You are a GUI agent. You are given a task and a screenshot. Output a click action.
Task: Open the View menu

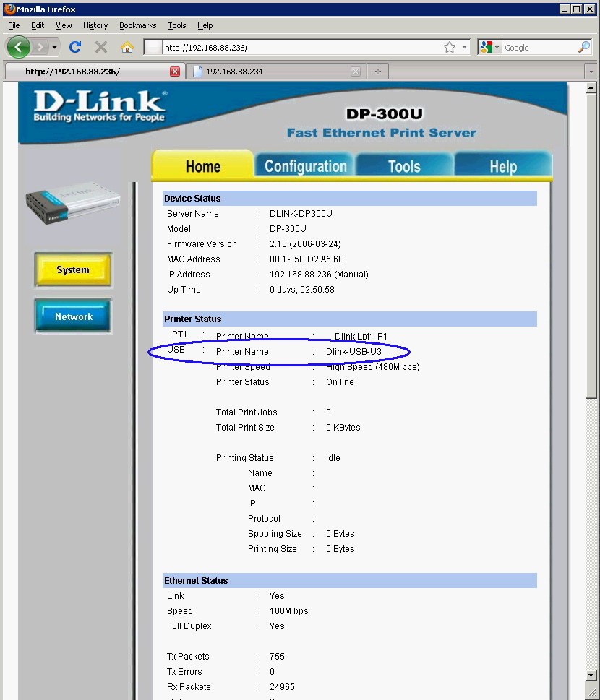(64, 25)
